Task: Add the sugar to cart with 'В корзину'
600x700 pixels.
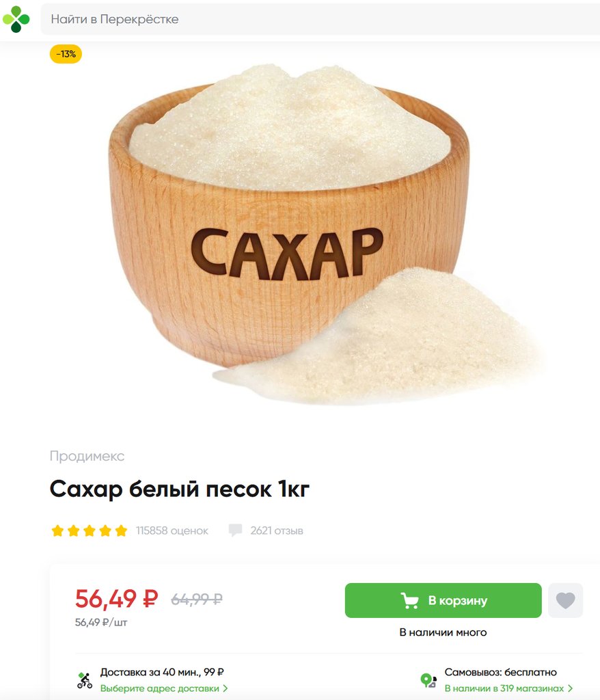Action: [x=444, y=600]
